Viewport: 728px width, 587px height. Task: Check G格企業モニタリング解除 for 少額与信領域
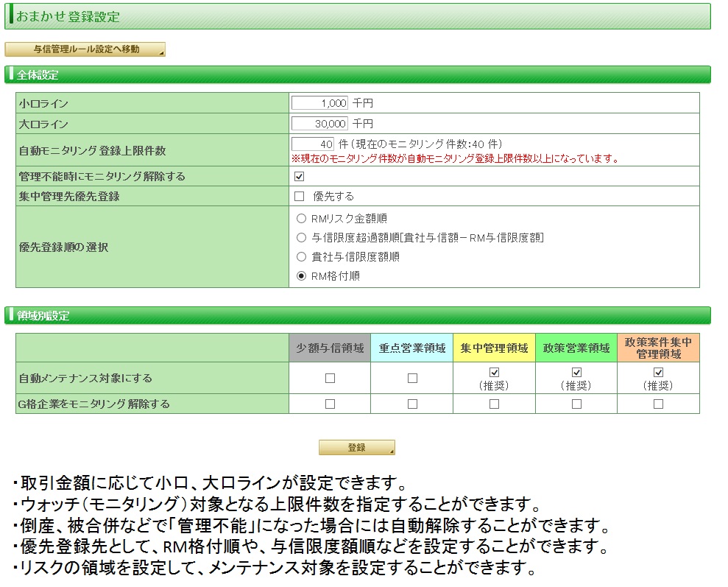pos(330,404)
